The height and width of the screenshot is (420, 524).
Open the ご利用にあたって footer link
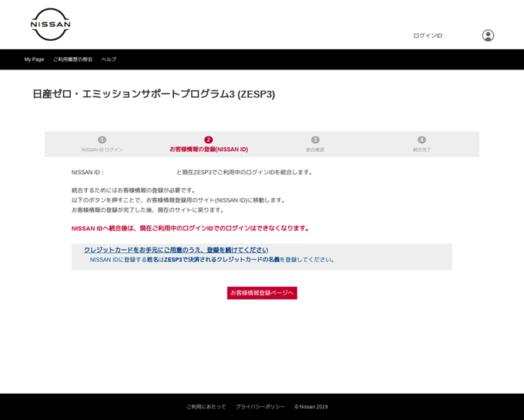tap(206, 407)
